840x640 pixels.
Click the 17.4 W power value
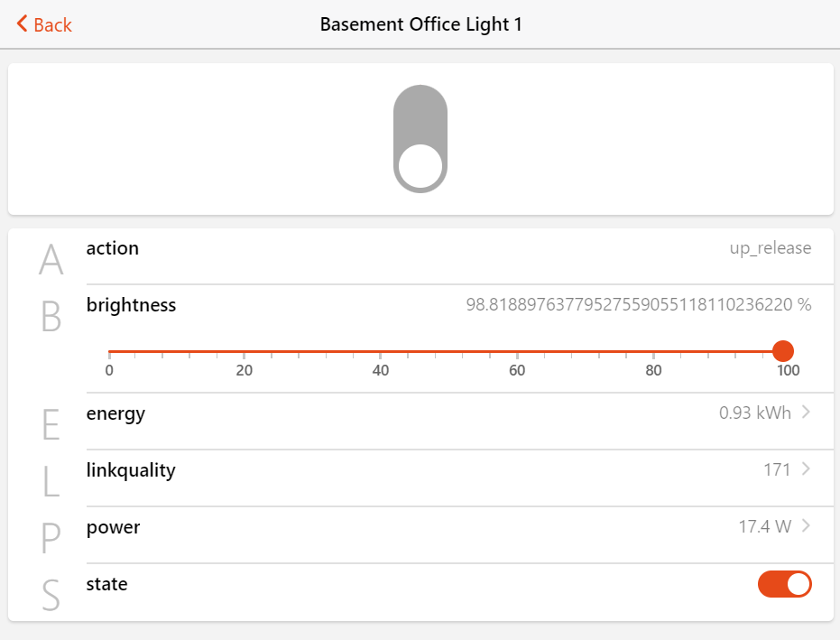pos(764,526)
